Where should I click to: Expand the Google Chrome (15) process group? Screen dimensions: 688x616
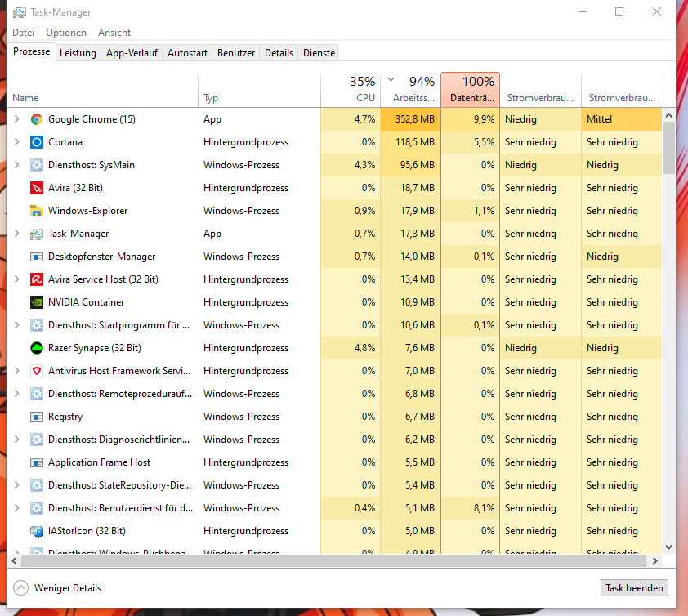(16, 119)
